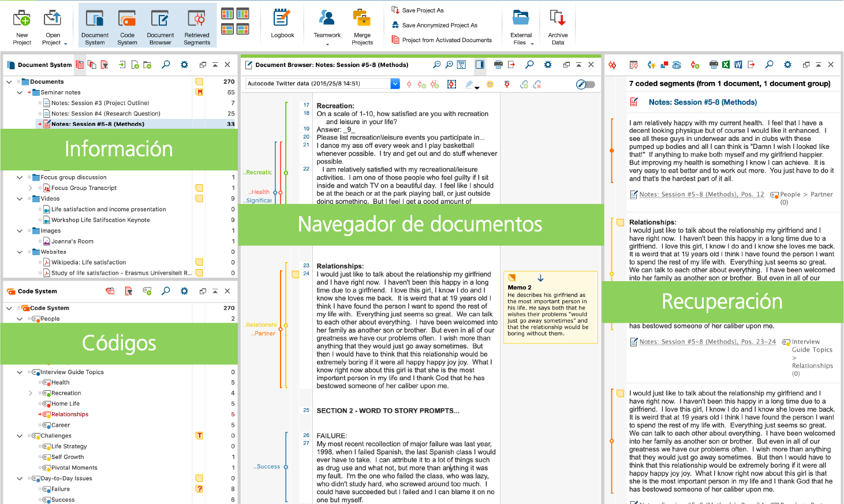Viewport: 844px width, 504px height.
Task: Choose Save Project As
Action: tap(418, 10)
